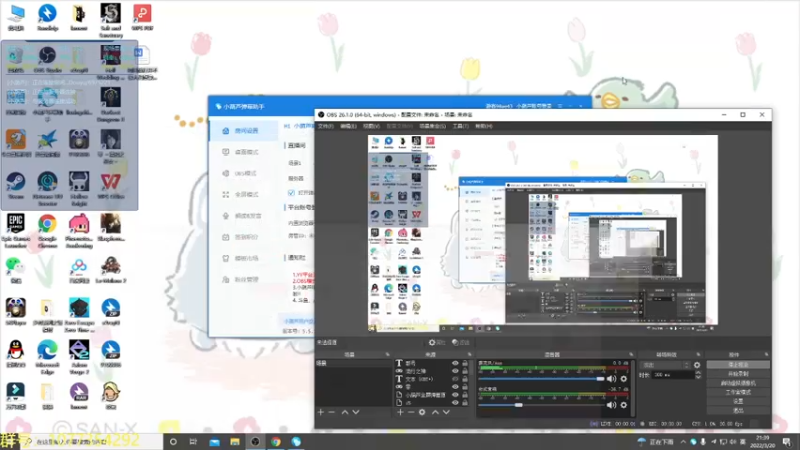This screenshot has height=450, width=800.
Task: Open the scene transition properties gear
Action: coord(697,365)
